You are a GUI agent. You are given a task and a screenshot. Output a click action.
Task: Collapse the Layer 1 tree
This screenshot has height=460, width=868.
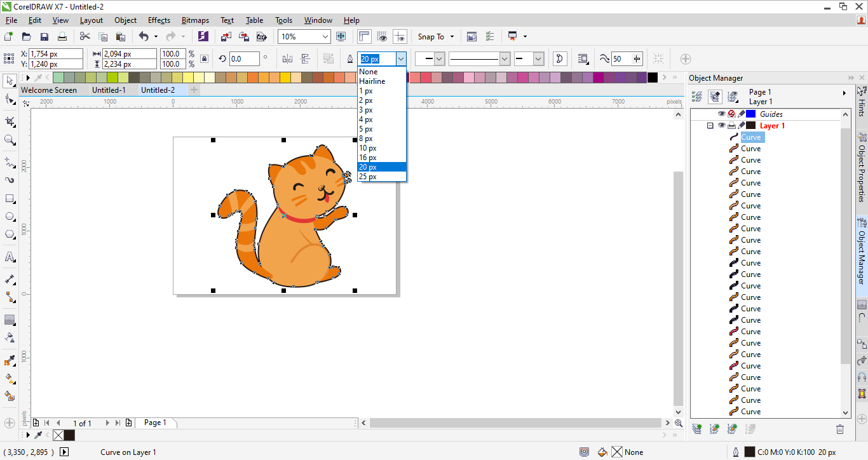[x=710, y=125]
